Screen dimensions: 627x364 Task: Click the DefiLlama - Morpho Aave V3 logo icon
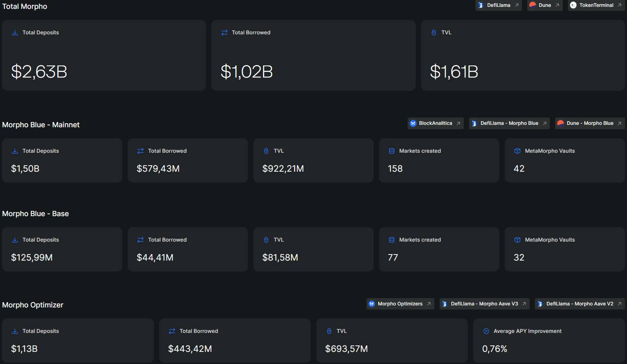(445, 304)
